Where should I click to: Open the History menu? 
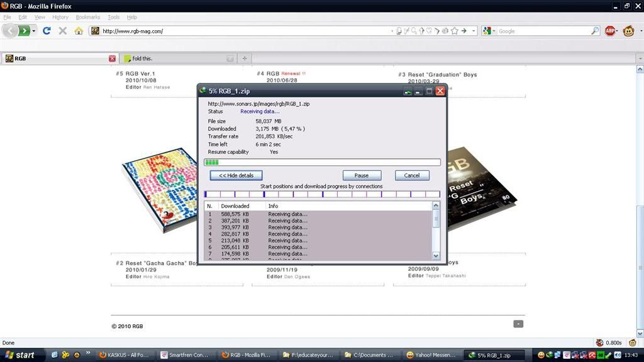60,17
